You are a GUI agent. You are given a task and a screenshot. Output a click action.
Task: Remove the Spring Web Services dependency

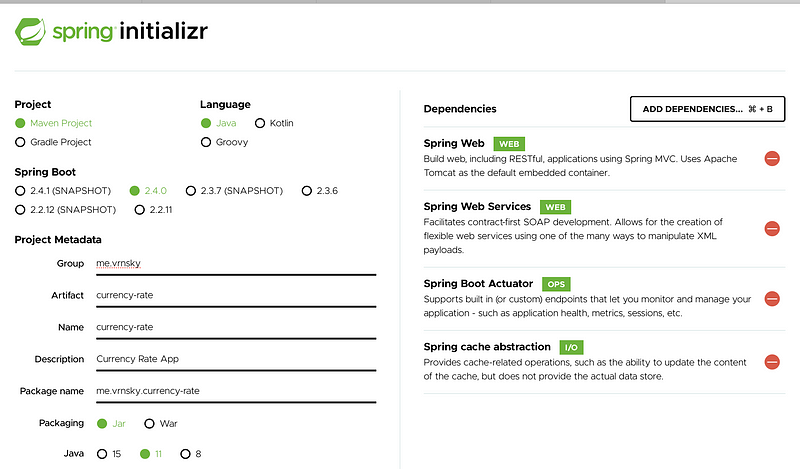pos(772,228)
